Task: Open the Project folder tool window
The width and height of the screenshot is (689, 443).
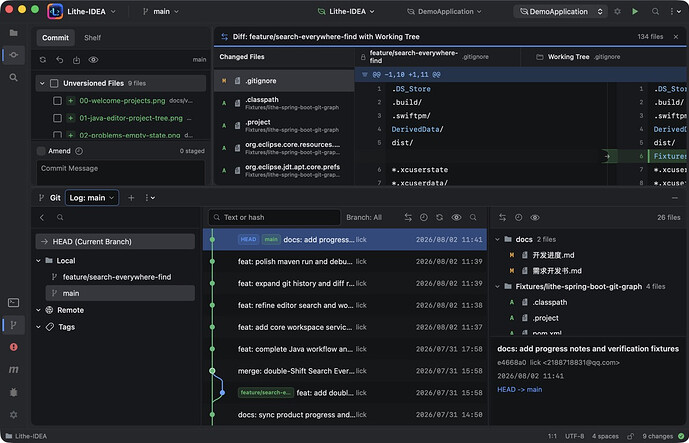Action: pos(14,33)
